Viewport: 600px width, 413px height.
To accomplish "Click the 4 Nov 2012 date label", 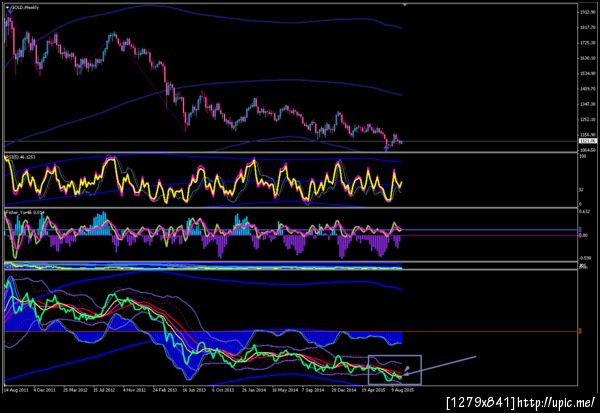I will (134, 390).
